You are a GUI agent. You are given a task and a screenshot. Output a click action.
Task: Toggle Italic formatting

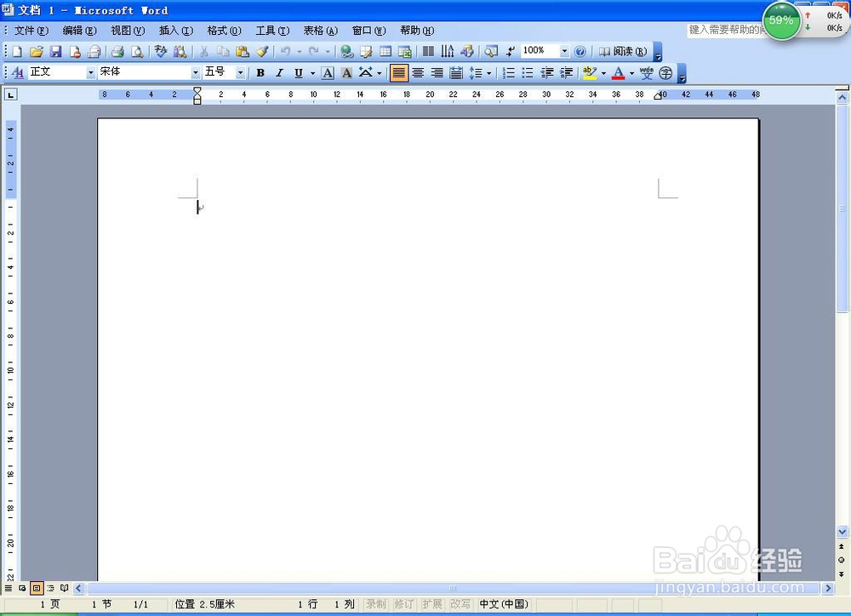(279, 72)
